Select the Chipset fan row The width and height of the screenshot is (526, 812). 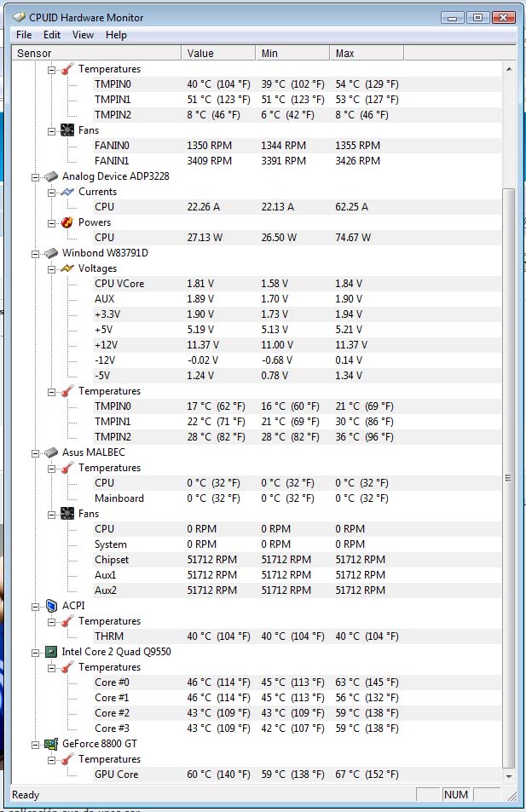click(297, 560)
